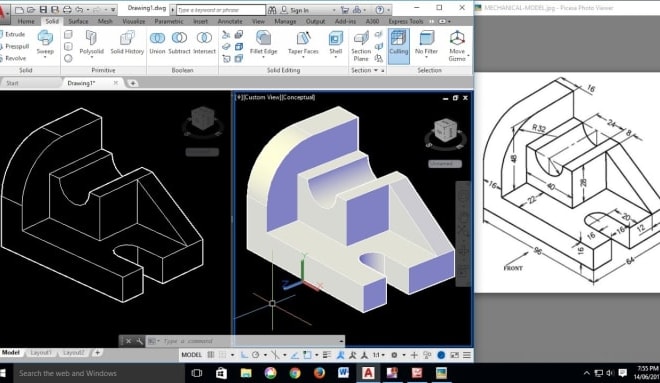660x383 pixels.
Task: Click the New drawing icon in quick access toolbar
Action: click(19, 9)
